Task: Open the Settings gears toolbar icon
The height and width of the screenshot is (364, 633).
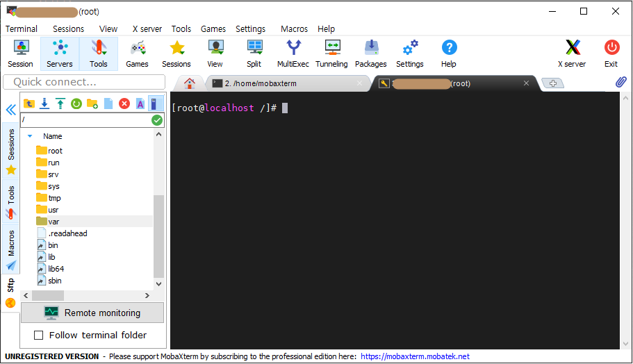Action: tap(410, 53)
